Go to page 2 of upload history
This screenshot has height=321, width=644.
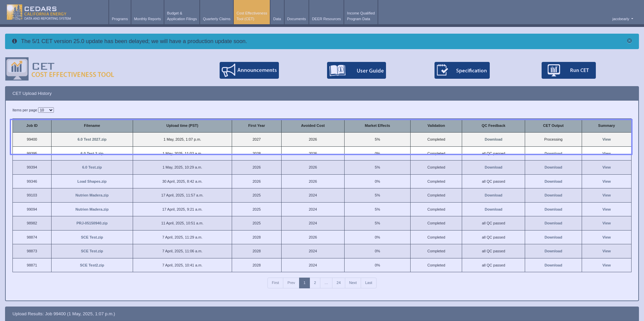pos(315,283)
